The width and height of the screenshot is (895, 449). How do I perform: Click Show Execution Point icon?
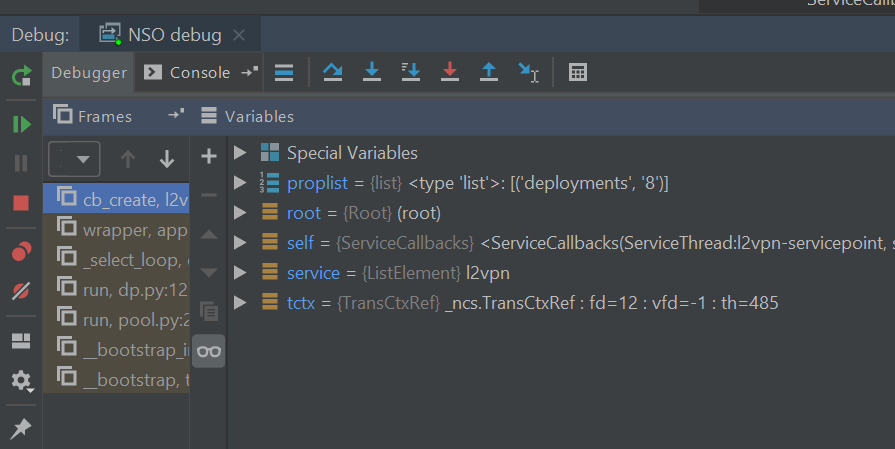click(x=284, y=72)
